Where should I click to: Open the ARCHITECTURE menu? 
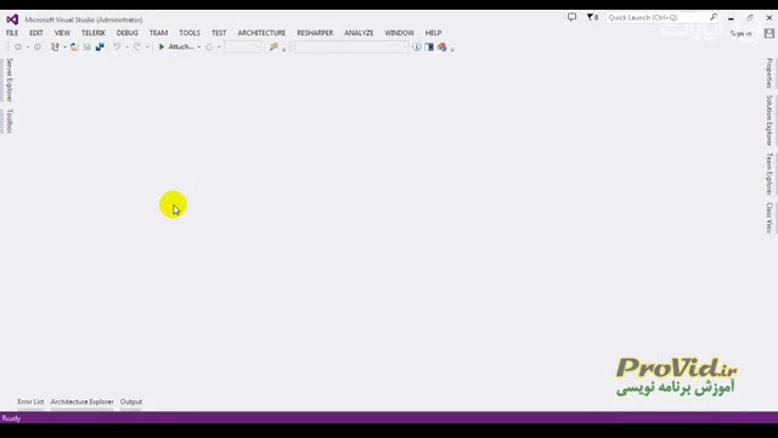[x=261, y=33]
